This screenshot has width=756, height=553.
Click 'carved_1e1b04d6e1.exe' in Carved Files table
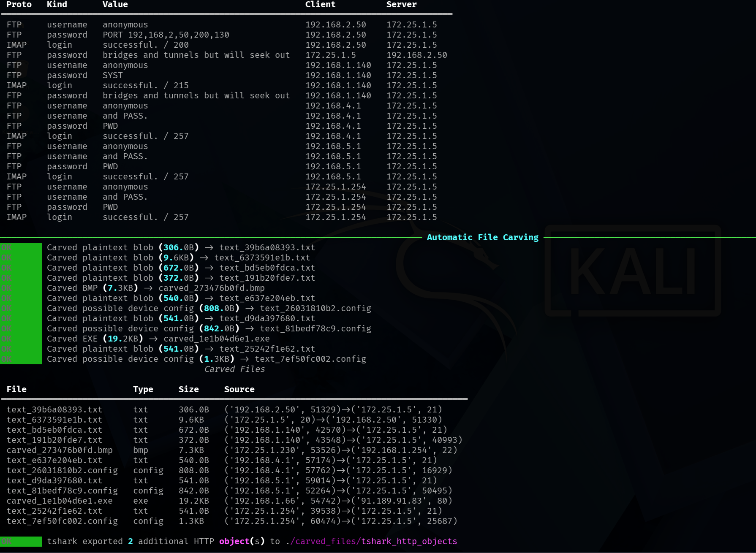coord(60,501)
